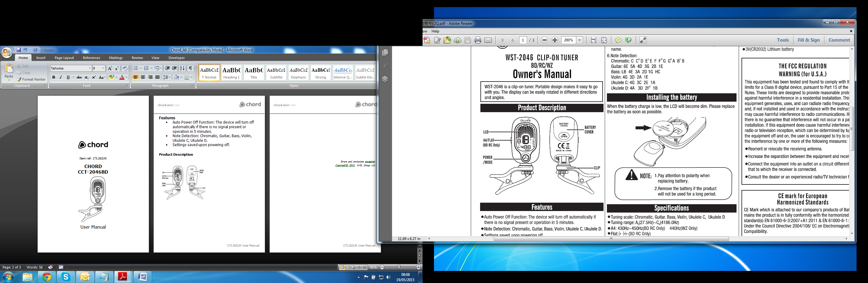Zoom in using Word's plus button
The height and width of the screenshot is (283, 868).
pos(419,267)
